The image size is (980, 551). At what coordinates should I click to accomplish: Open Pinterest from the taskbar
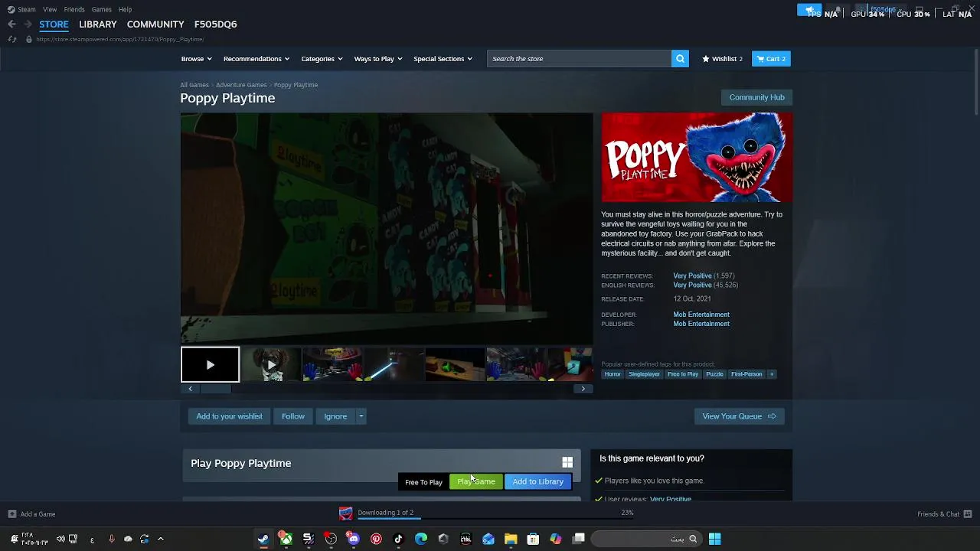pos(376,539)
